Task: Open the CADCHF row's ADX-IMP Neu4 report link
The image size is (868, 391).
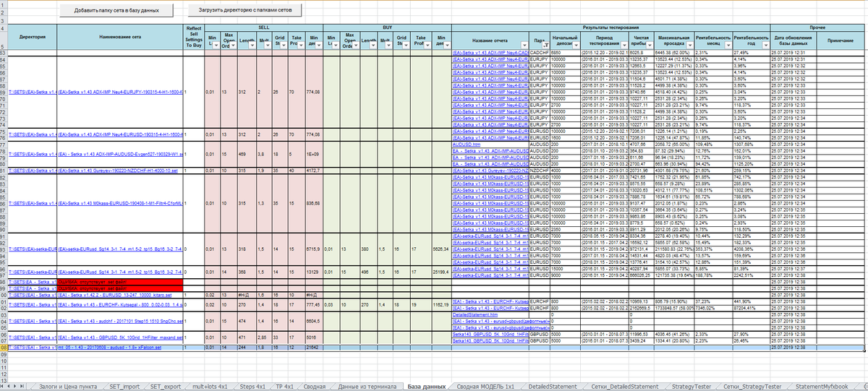Action: point(490,53)
